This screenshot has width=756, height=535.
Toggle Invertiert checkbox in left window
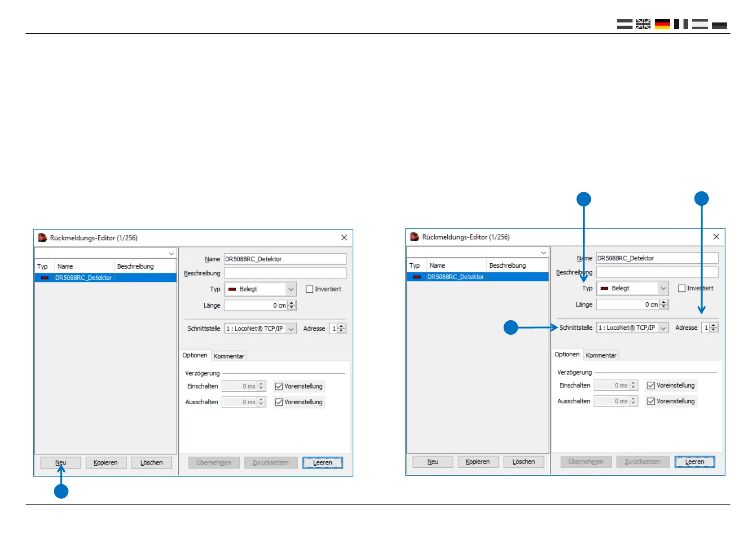(309, 289)
